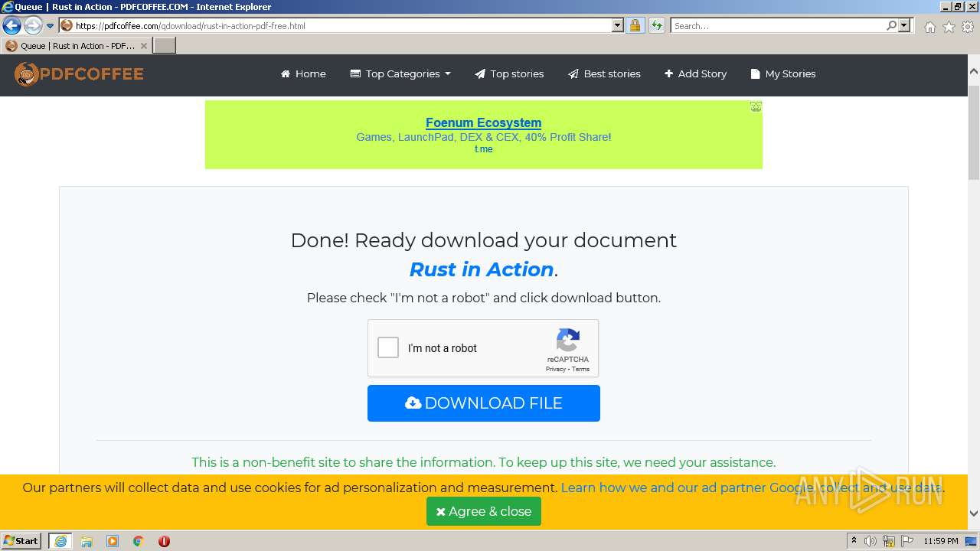Open Learn how Google collects data link
Viewport: 980px width, 551px height.
coord(752,487)
